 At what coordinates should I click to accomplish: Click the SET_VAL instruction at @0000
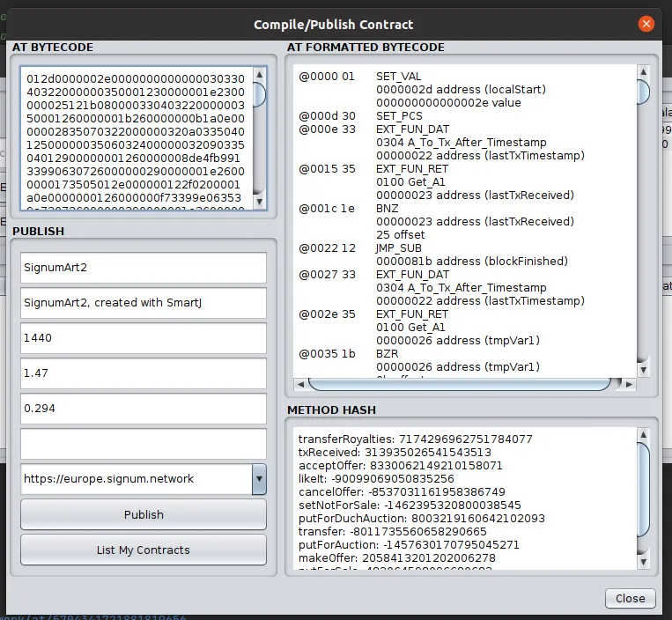point(399,77)
